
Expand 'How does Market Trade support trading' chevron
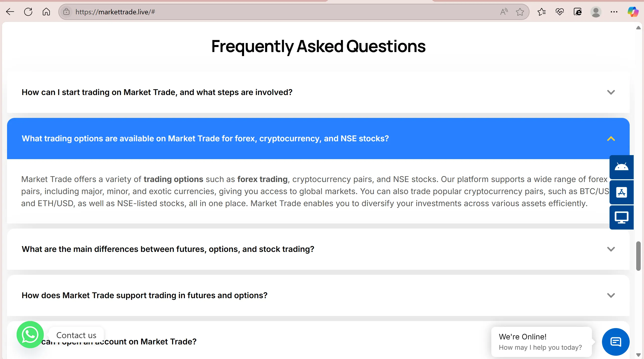click(611, 295)
